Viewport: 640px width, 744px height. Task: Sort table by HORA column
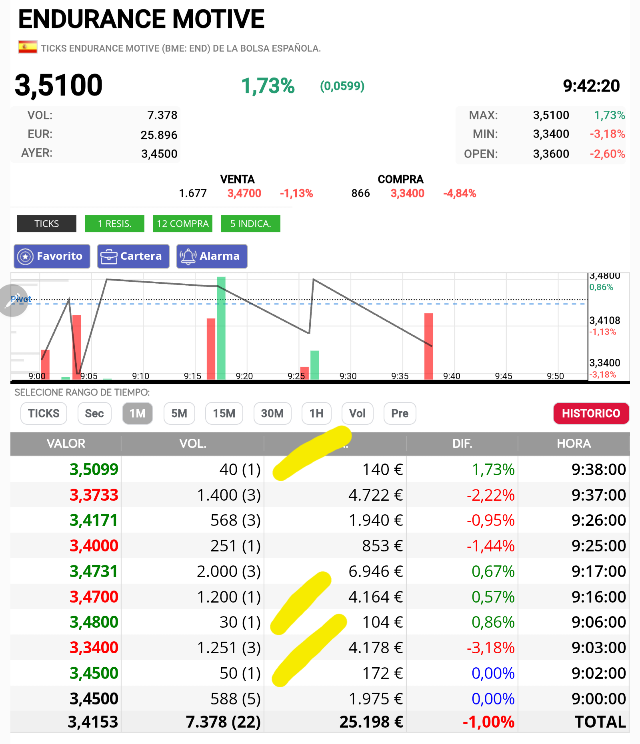pyautogui.click(x=574, y=444)
